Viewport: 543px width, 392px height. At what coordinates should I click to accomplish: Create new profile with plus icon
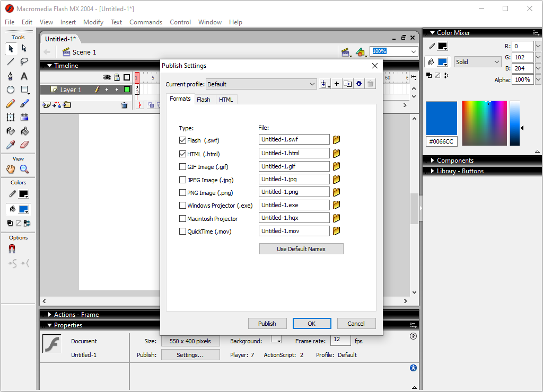[x=336, y=84]
